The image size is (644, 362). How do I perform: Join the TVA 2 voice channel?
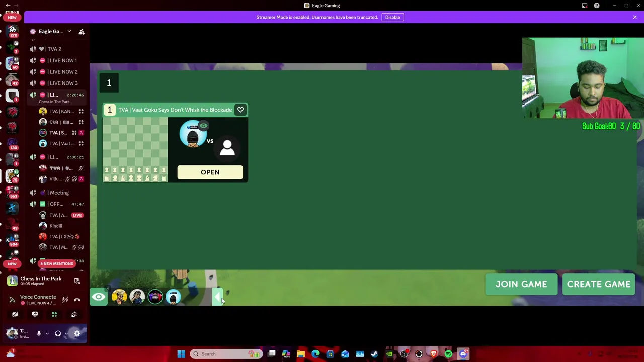click(x=55, y=49)
